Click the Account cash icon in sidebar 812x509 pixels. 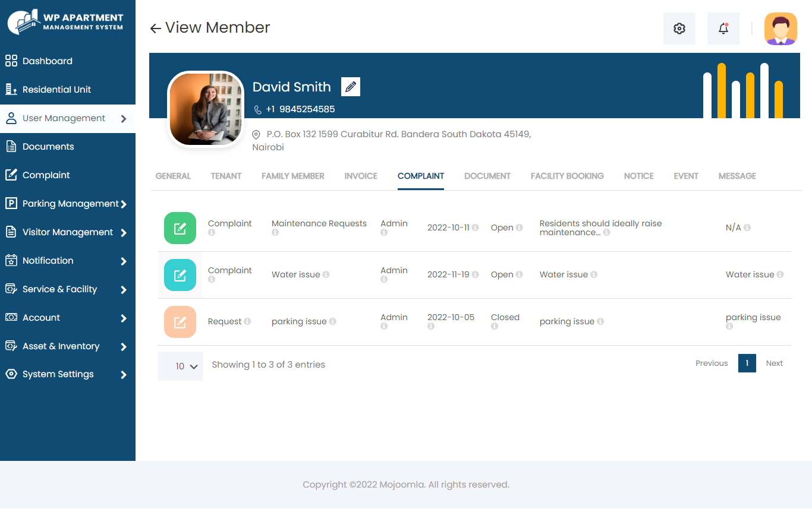coord(11,317)
